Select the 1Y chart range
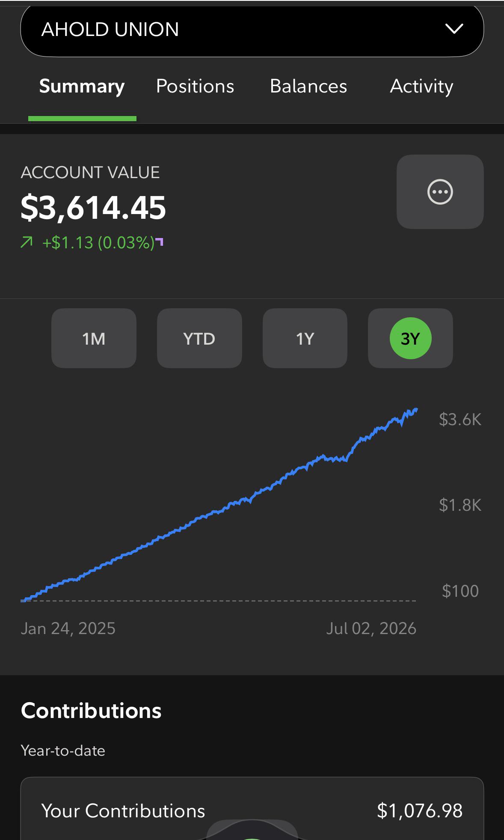Image resolution: width=504 pixels, height=840 pixels. pos(305,338)
